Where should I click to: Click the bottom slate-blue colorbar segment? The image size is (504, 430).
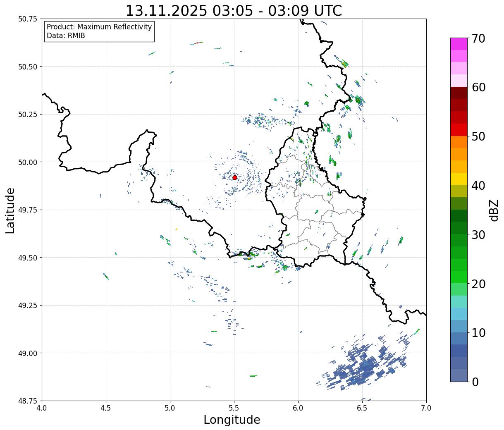[x=459, y=375]
